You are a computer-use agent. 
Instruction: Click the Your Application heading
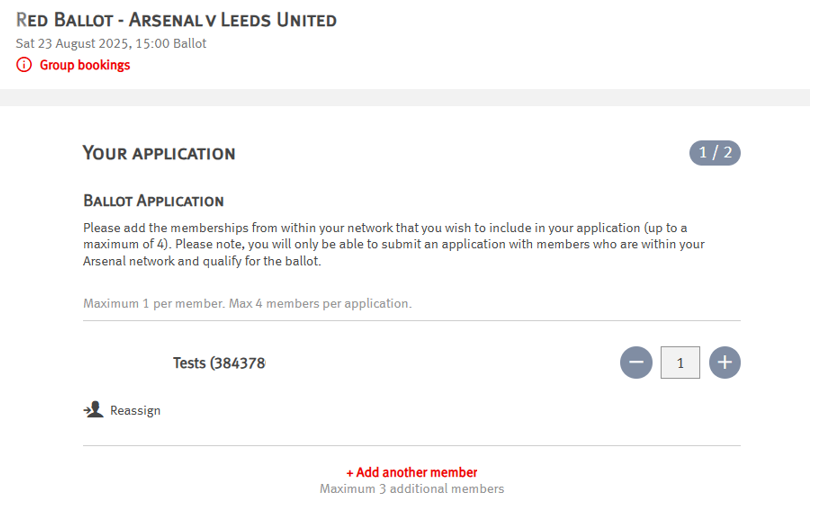pos(159,154)
